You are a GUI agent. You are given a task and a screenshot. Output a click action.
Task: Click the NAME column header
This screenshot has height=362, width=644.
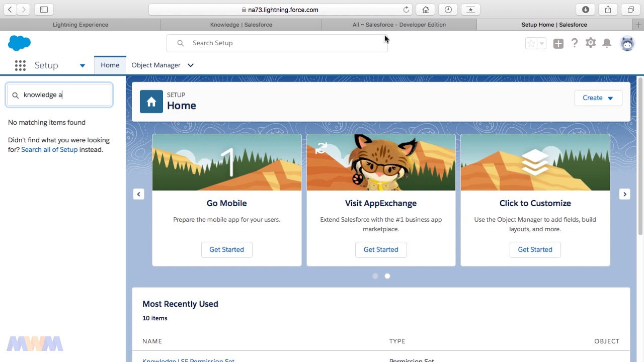point(152,341)
